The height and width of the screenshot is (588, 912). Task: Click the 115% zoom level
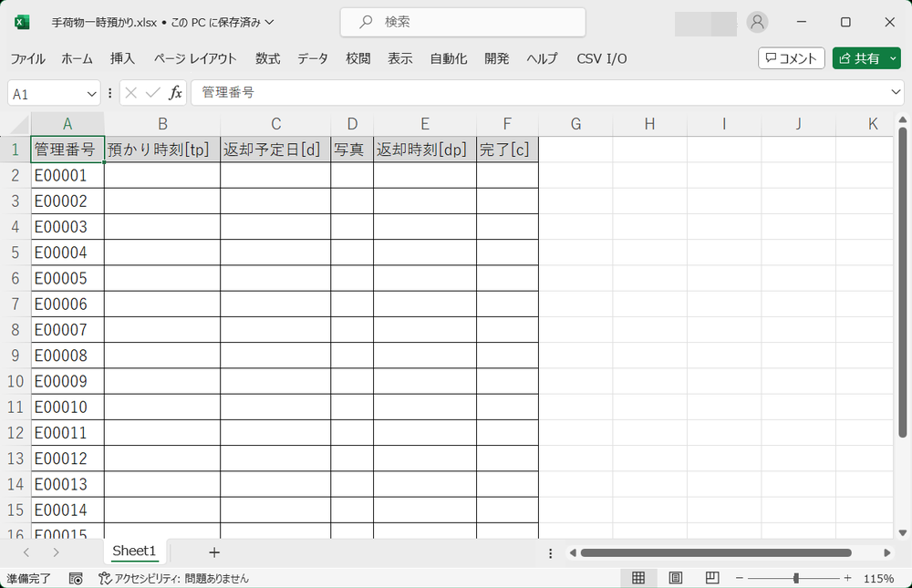(879, 578)
